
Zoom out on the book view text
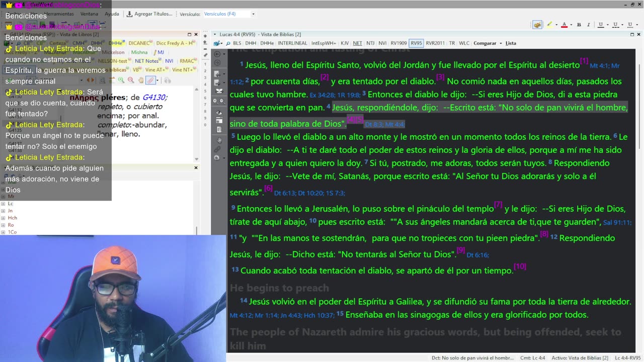131,80
